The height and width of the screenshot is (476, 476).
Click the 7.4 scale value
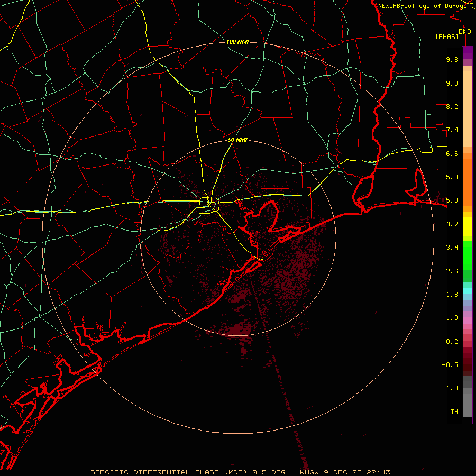pos(452,130)
